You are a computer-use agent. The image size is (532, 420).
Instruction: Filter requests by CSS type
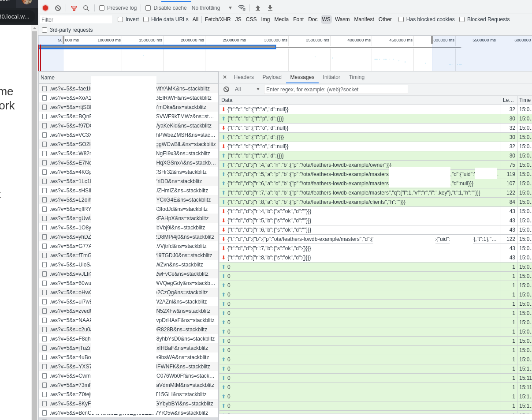(x=251, y=19)
